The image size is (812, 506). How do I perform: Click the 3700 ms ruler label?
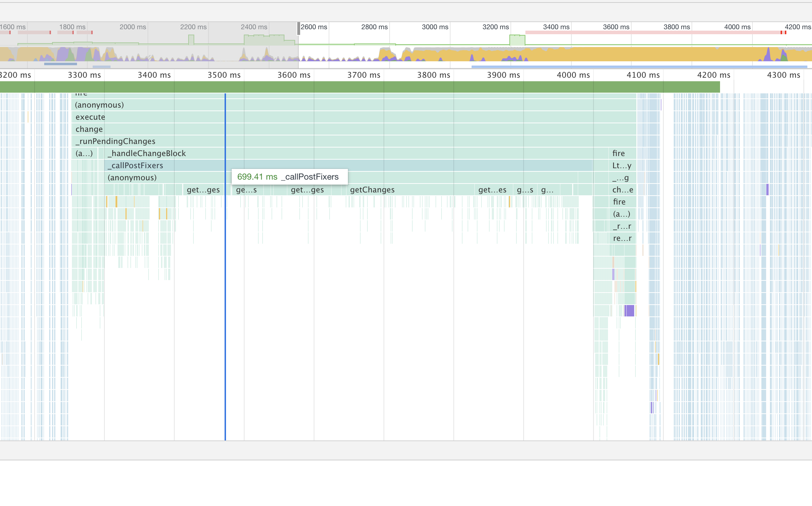pyautogui.click(x=364, y=75)
